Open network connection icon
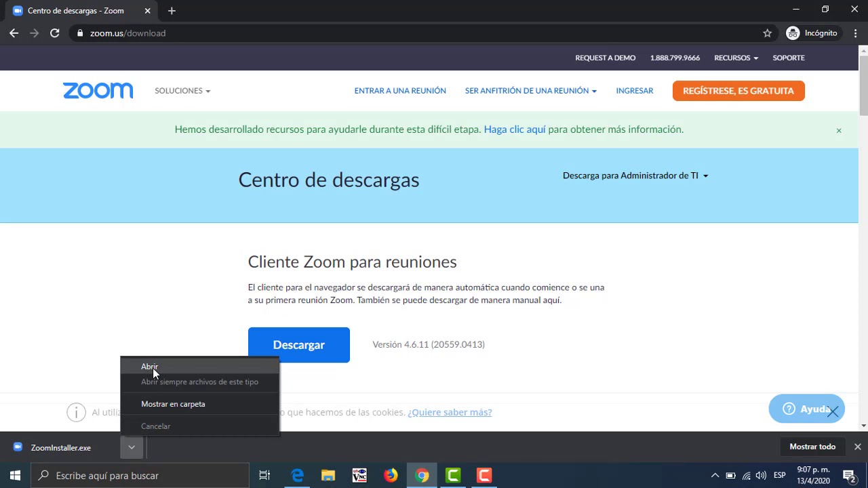 (746, 475)
